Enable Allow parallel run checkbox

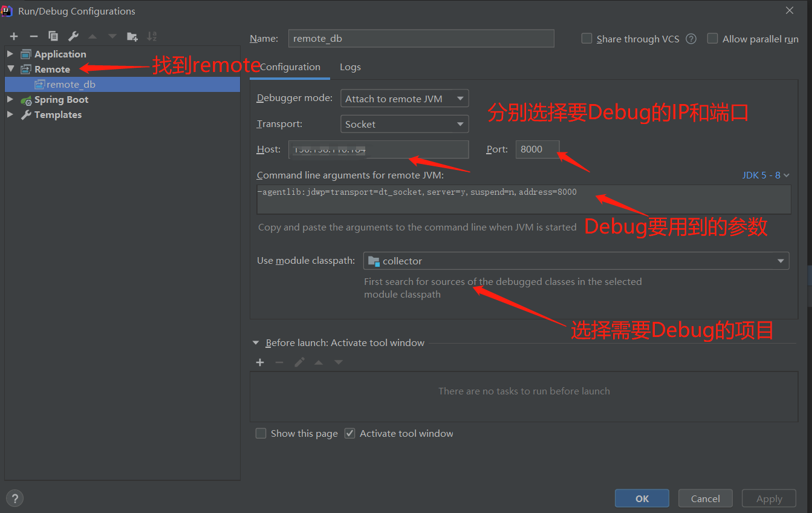(712, 39)
